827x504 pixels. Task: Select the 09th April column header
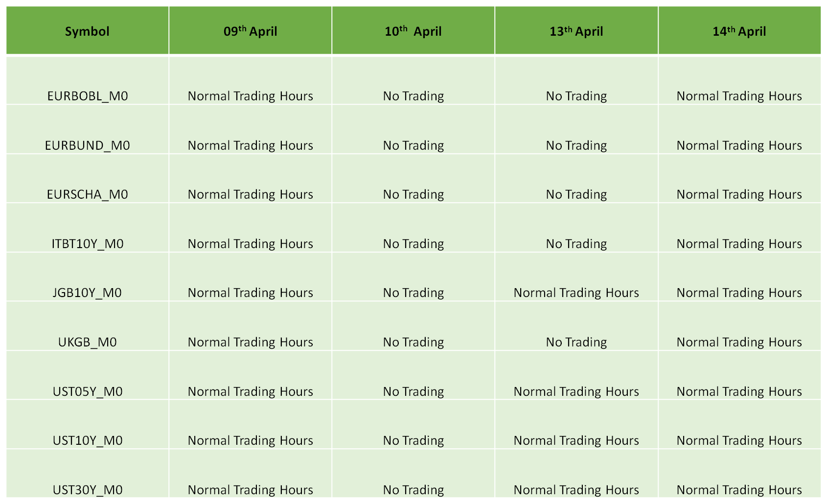(251, 30)
